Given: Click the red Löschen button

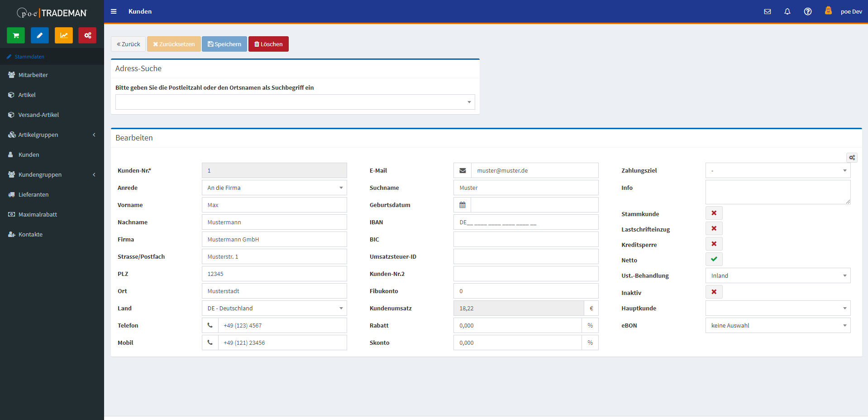Looking at the screenshot, I should click(268, 44).
